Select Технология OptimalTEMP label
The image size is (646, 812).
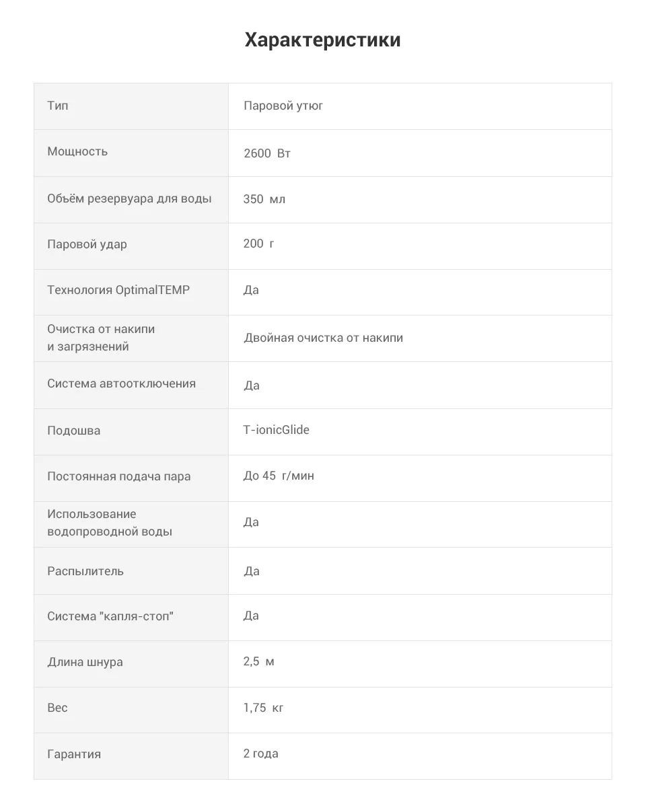point(118,290)
